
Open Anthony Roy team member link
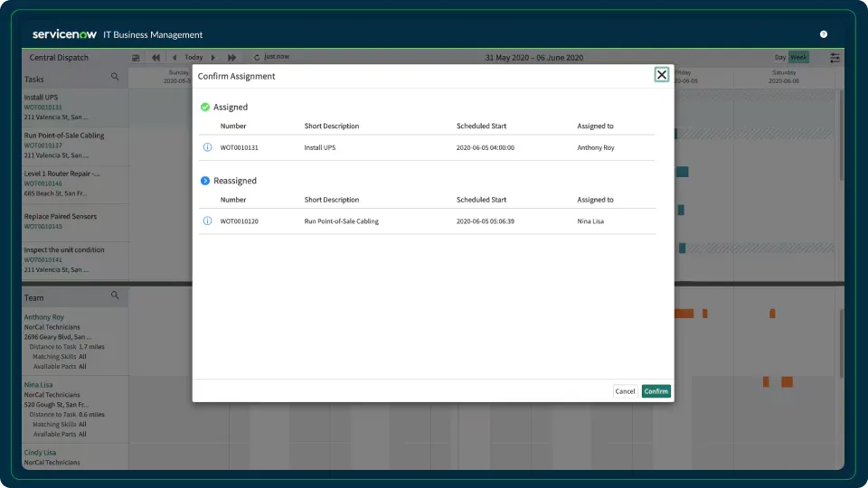click(43, 317)
